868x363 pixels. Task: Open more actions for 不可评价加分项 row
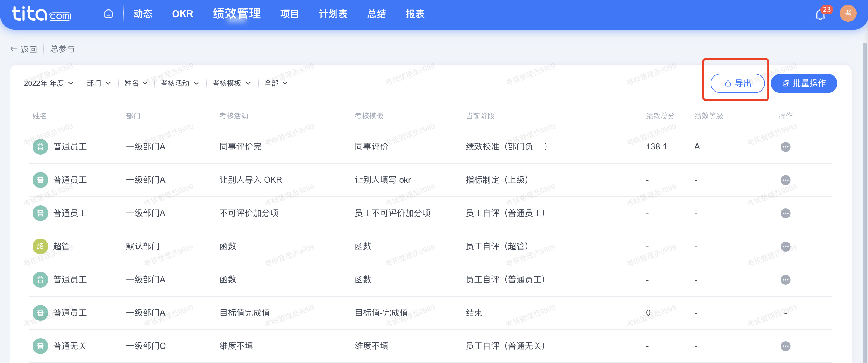coord(785,213)
